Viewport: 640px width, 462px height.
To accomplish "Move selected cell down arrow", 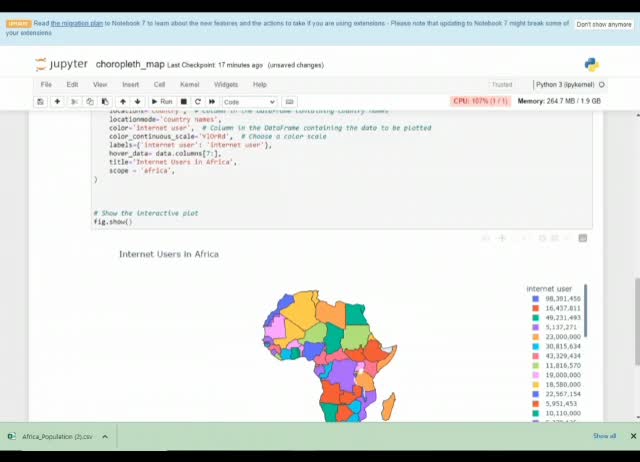I will coord(138,102).
